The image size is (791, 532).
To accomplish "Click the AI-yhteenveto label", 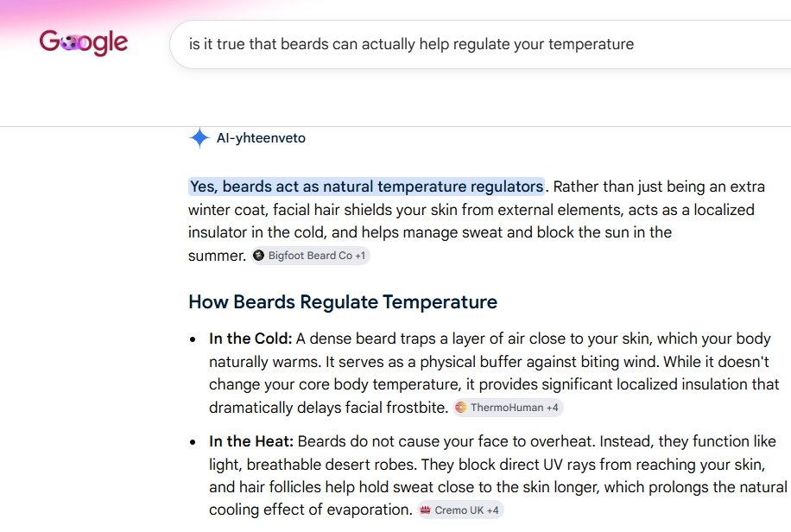I will (261, 138).
